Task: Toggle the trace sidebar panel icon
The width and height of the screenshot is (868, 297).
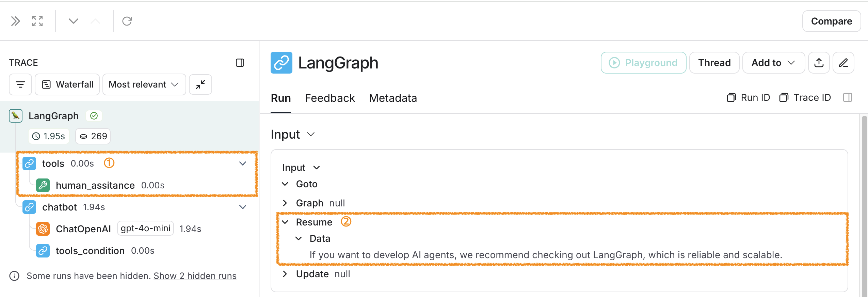Action: point(240,63)
